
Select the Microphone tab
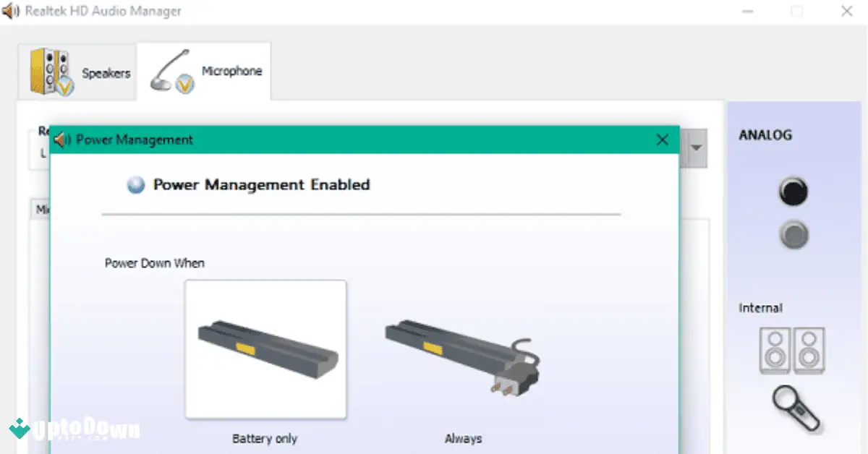coord(205,72)
